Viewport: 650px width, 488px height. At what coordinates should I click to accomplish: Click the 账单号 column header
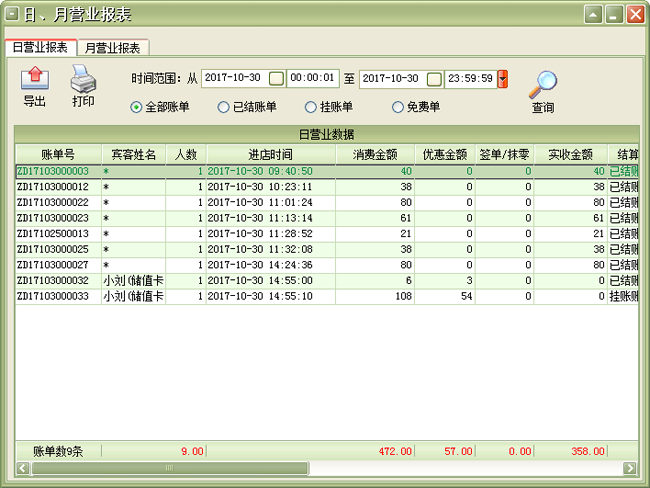tap(57, 155)
